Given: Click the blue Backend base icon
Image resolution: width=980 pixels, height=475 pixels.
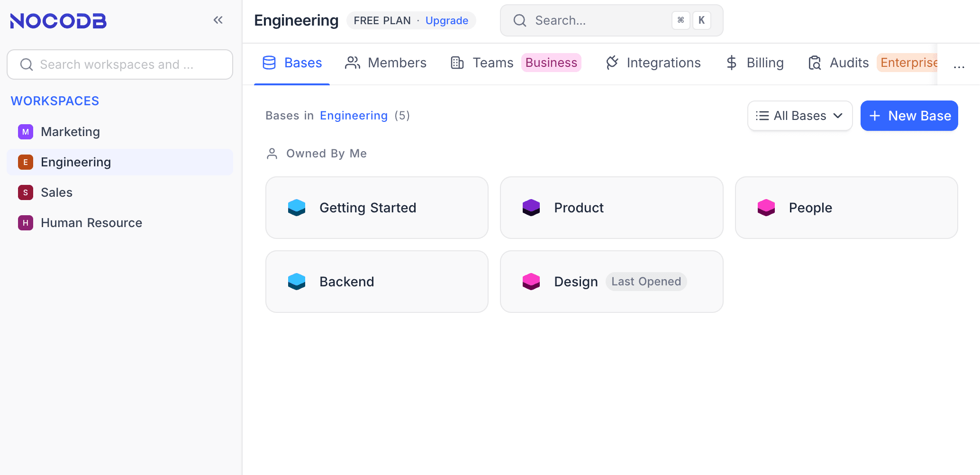Looking at the screenshot, I should 297,282.
